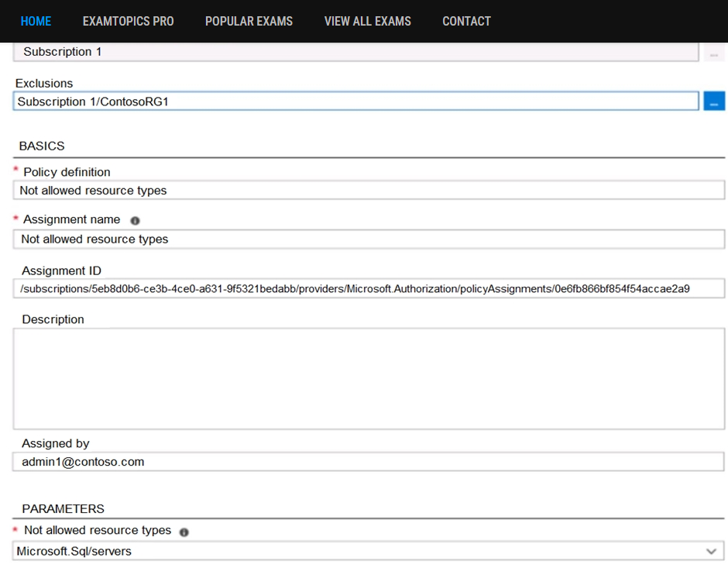Click the grey ellipsis button beside Subscription 1

point(714,53)
